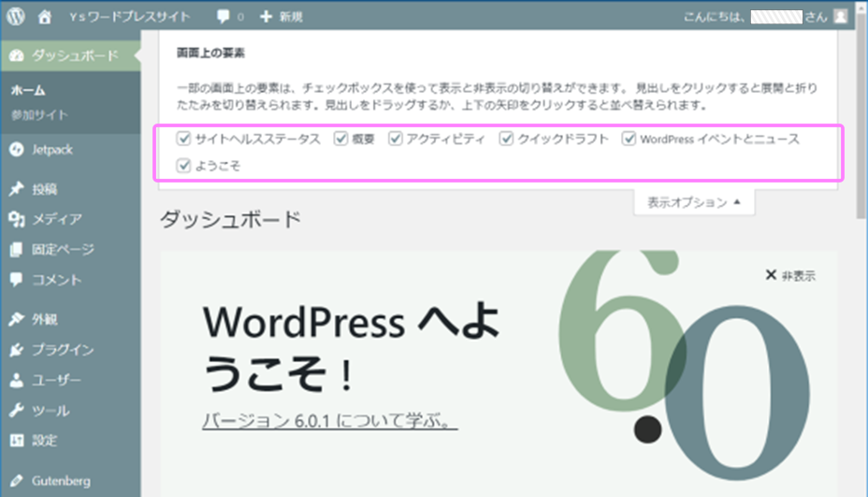This screenshot has width=868, height=497.
Task: Click the WordPress へようこそ! welcome heading
Action: click(x=351, y=347)
